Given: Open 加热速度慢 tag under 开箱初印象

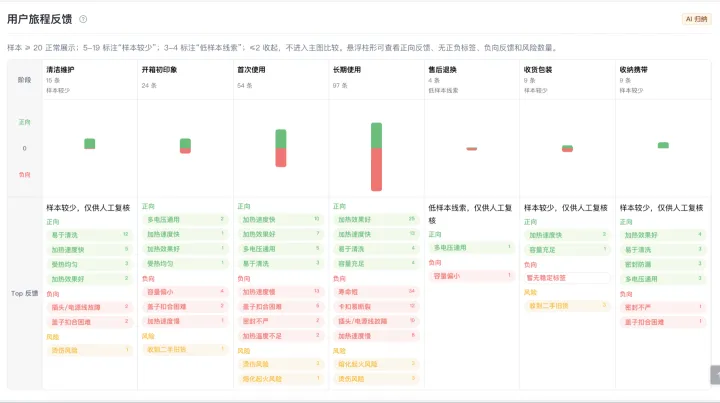Looking at the screenshot, I should tap(185, 321).
